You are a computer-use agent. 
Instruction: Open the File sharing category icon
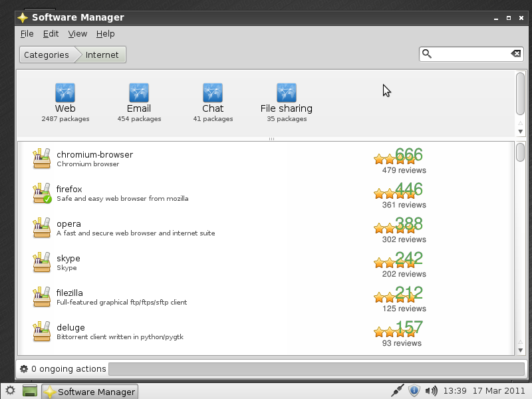(x=286, y=93)
